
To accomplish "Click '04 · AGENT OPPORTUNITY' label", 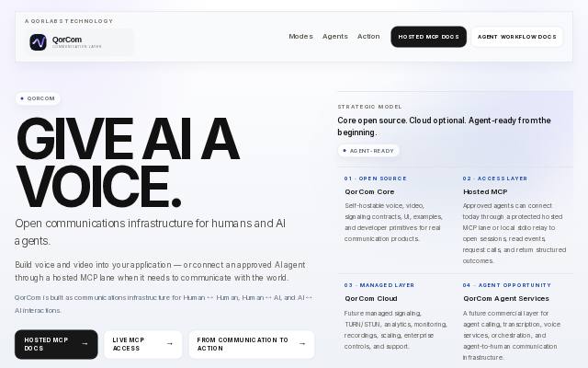I will 507,285.
